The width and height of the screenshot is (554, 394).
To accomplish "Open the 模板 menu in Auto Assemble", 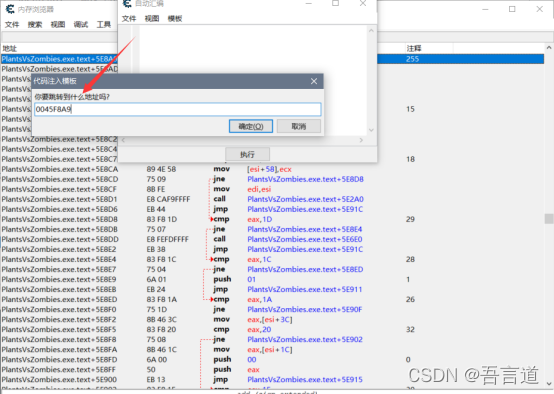I will click(x=175, y=19).
